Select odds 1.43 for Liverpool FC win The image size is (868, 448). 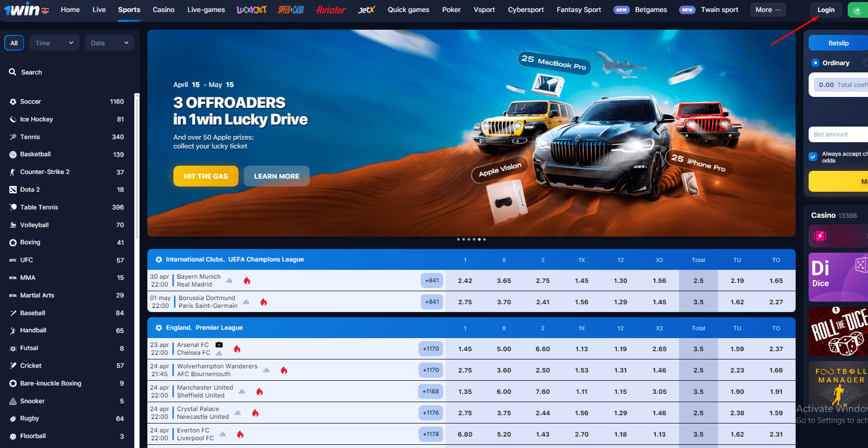tap(543, 434)
